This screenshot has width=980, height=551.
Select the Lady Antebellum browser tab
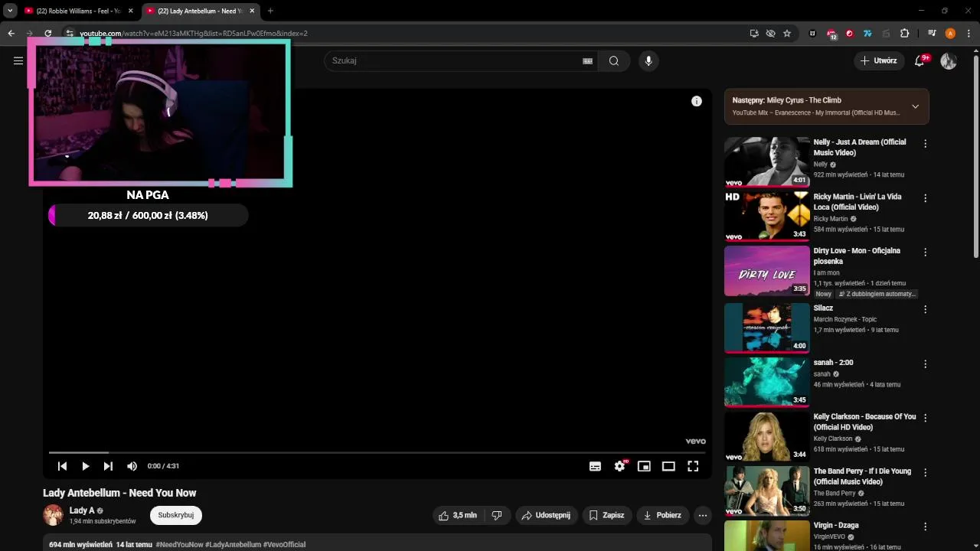(x=201, y=11)
